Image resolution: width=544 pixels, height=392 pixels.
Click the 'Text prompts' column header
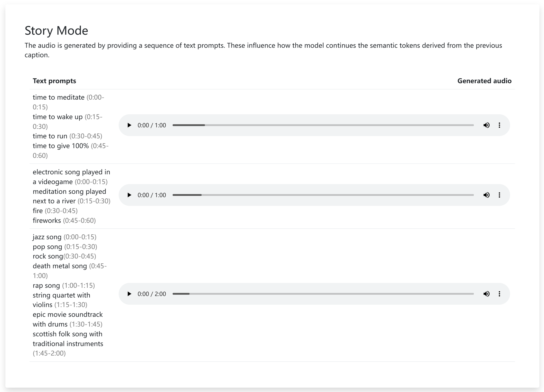tap(54, 81)
